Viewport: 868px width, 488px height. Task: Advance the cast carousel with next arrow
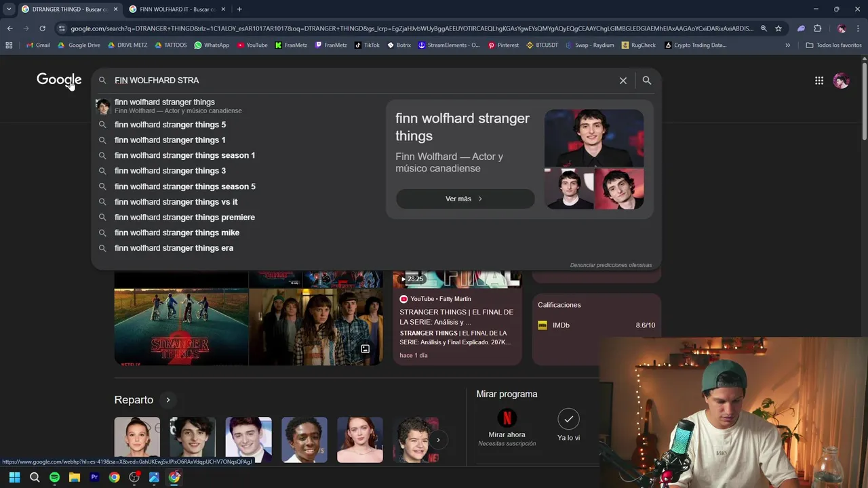[x=438, y=440]
